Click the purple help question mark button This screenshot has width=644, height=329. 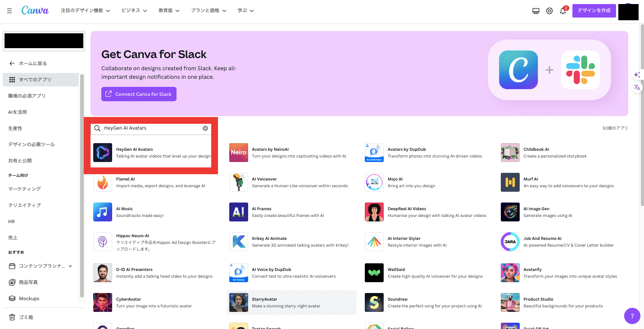pos(632,316)
